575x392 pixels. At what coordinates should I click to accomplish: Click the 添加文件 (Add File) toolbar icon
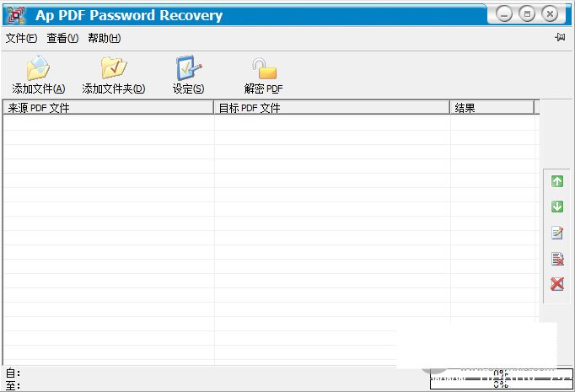pyautogui.click(x=38, y=69)
